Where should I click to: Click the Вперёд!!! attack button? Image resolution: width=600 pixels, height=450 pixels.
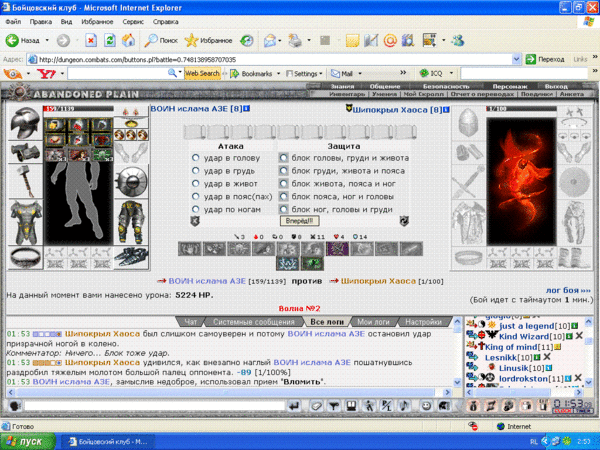tap(300, 221)
